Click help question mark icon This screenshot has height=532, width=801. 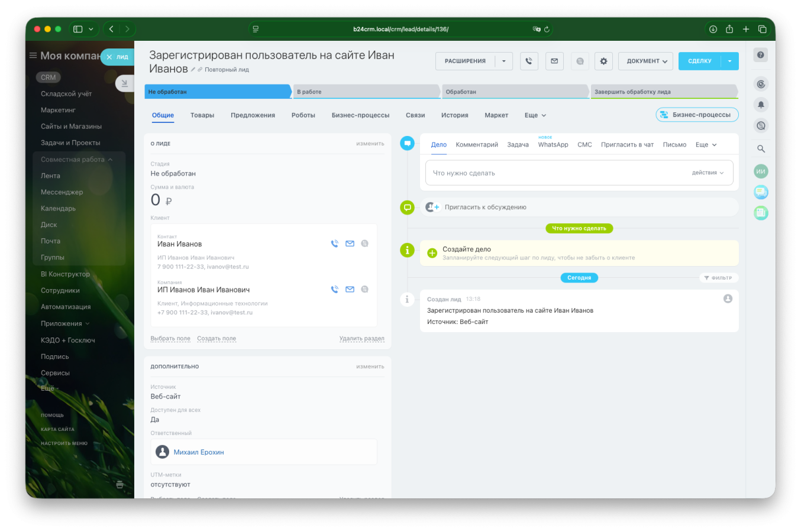(761, 55)
